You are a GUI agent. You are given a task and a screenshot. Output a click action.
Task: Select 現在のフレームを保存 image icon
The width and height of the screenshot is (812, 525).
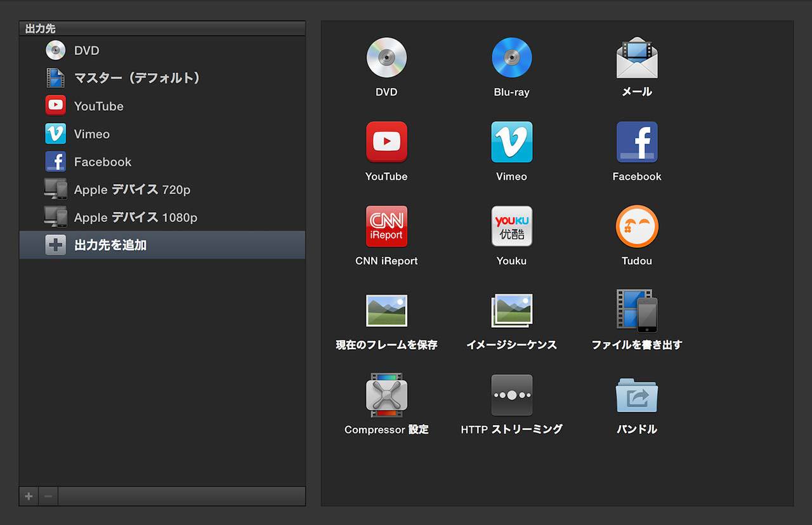[x=386, y=310]
